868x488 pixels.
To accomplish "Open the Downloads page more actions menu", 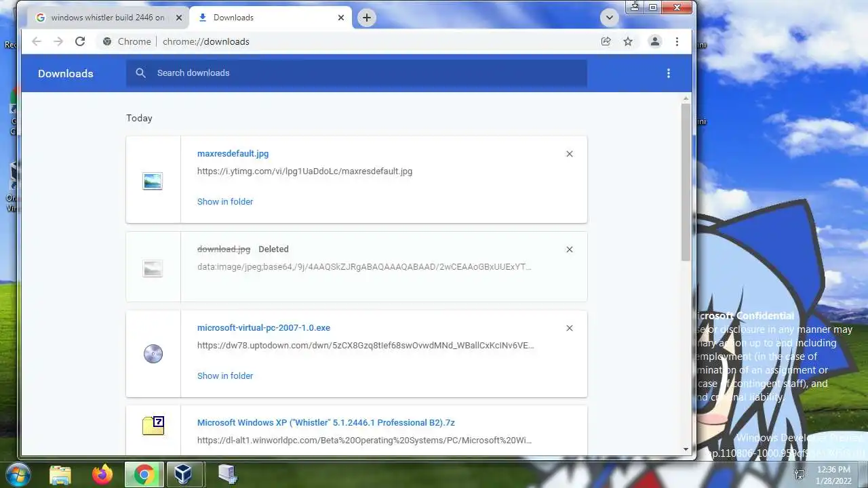I will coord(669,73).
